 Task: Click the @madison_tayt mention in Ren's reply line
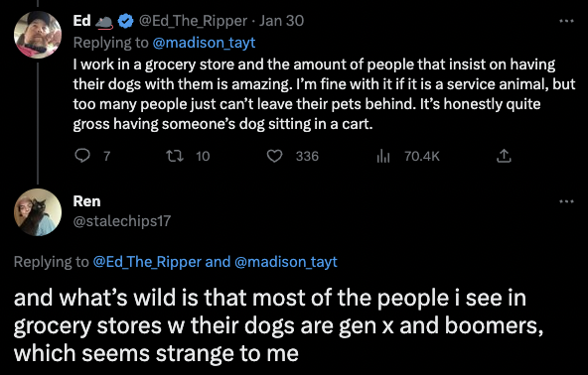(285, 262)
